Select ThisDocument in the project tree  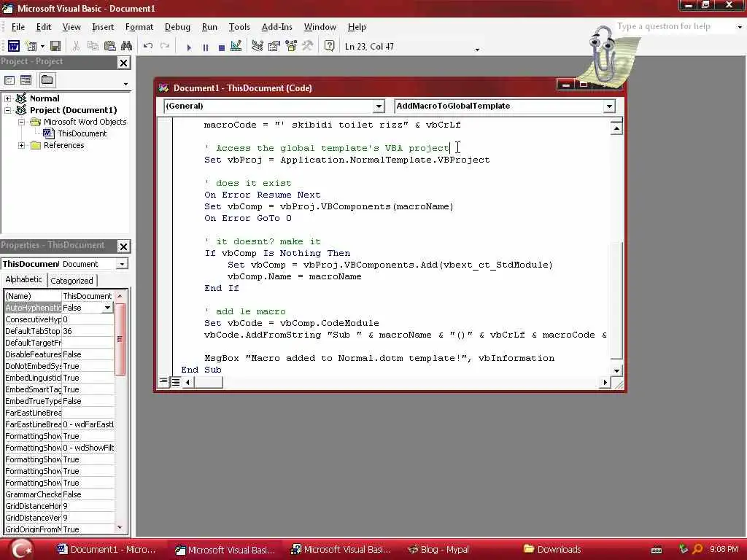82,134
